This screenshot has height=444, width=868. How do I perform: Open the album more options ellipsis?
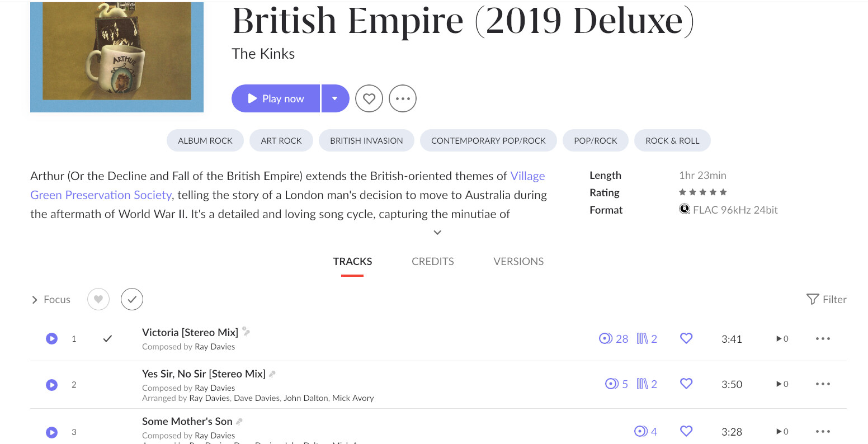point(403,98)
